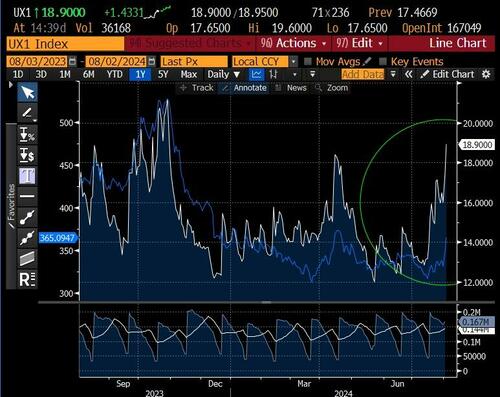Activate the text annotation T tool
Image resolution: width=500 pixels, height=397 pixels.
click(x=27, y=176)
